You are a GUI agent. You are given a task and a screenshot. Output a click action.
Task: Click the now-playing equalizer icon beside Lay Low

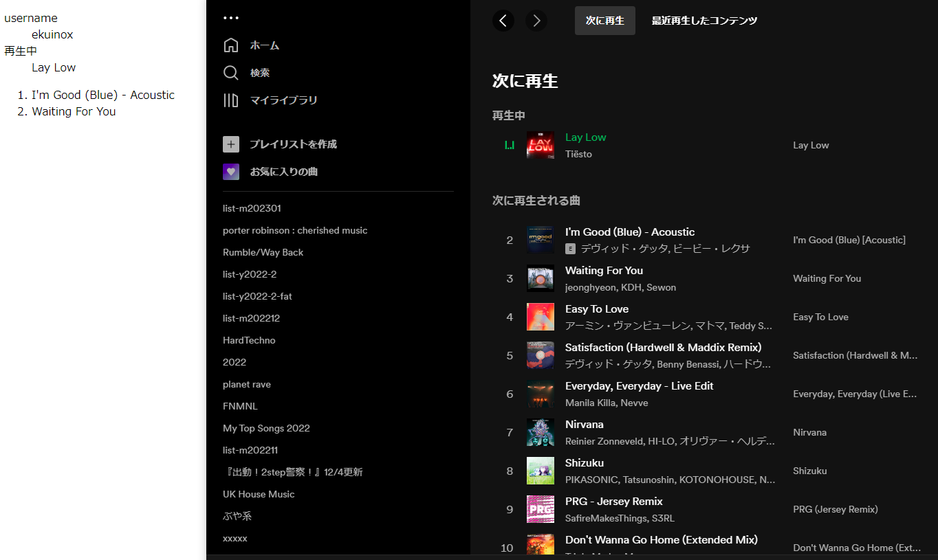coord(510,145)
